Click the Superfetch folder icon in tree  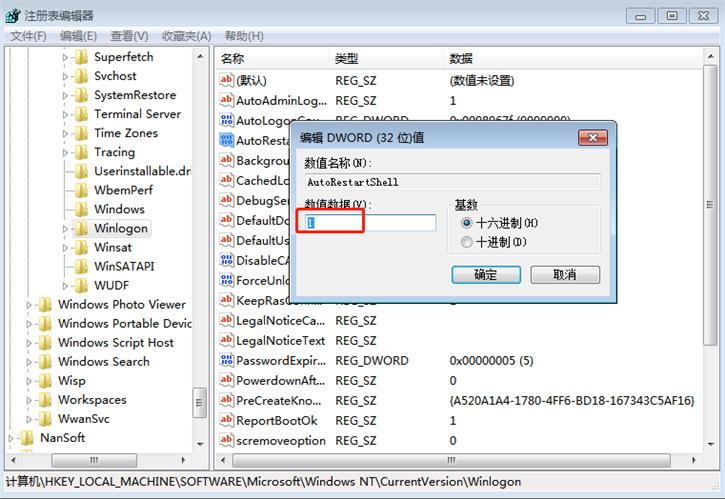tap(81, 57)
